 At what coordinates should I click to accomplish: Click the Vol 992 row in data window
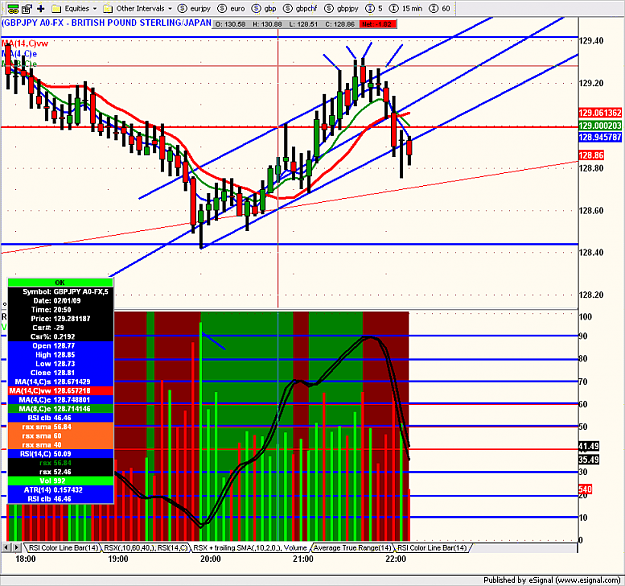point(61,481)
